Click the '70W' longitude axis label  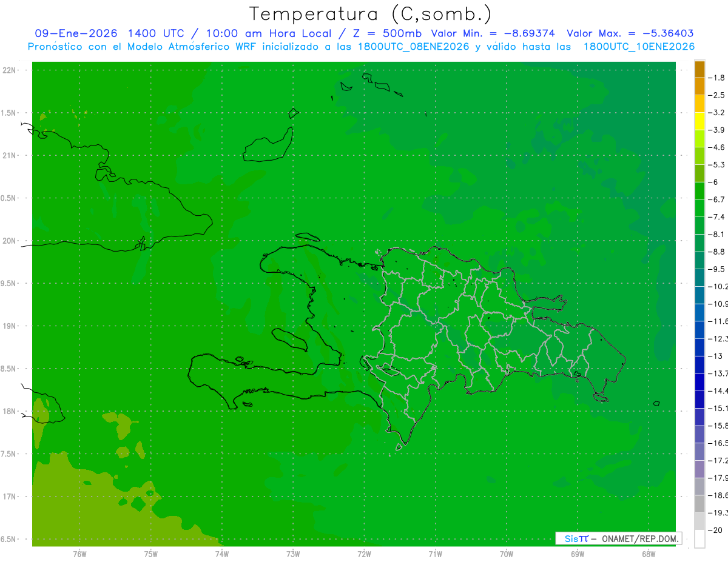click(507, 554)
